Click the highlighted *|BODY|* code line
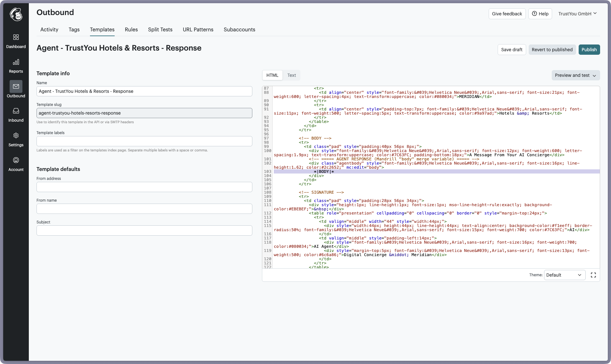Image resolution: width=611 pixels, height=364 pixels. coord(436,172)
